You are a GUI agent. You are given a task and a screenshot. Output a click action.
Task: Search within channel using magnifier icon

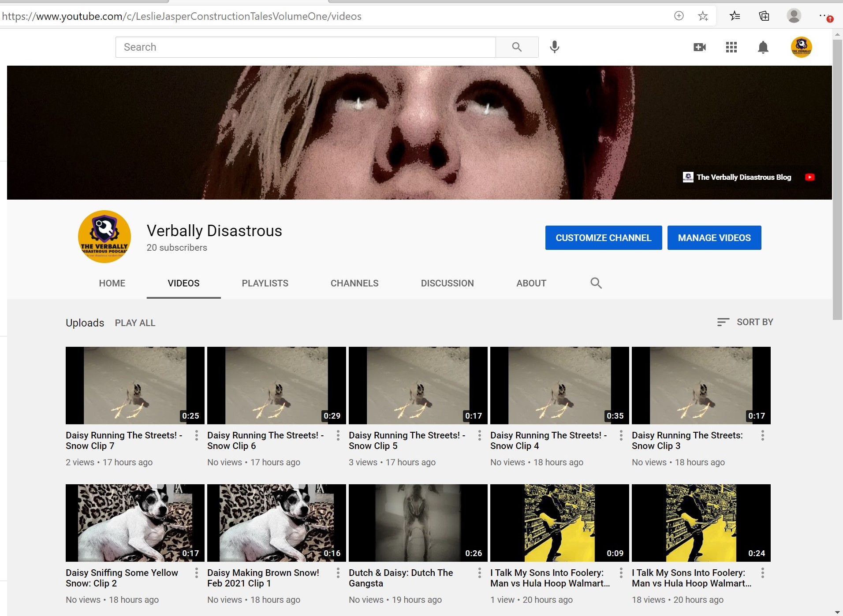pos(596,283)
